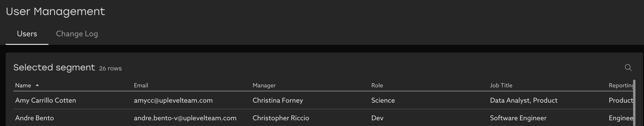The image size is (644, 126).
Task: Click the search magnifier icon
Action: pyautogui.click(x=628, y=68)
